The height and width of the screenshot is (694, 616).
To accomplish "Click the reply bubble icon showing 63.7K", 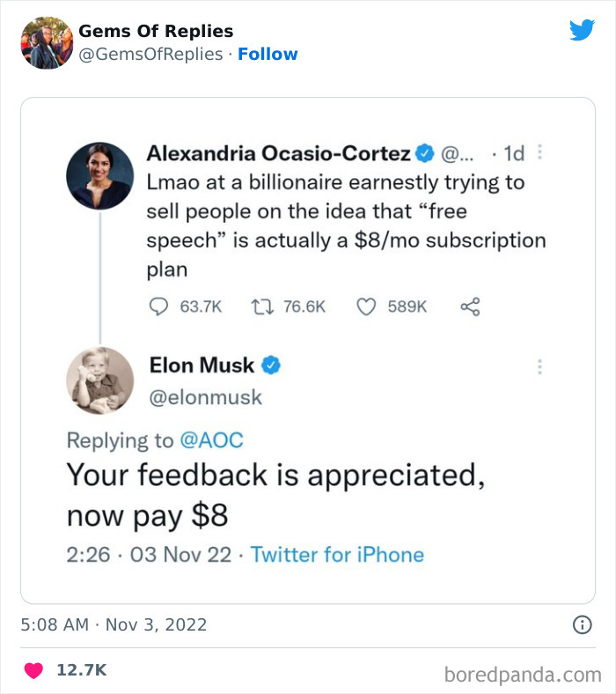I will [x=160, y=306].
